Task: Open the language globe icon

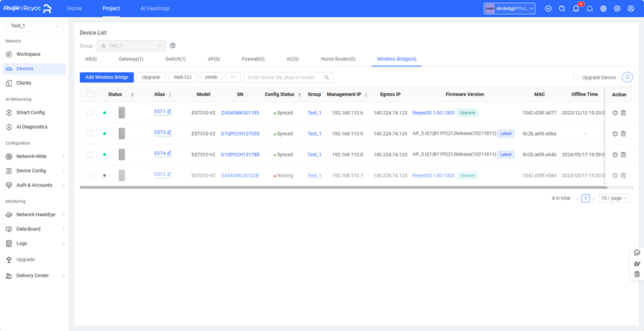Action: (x=604, y=9)
